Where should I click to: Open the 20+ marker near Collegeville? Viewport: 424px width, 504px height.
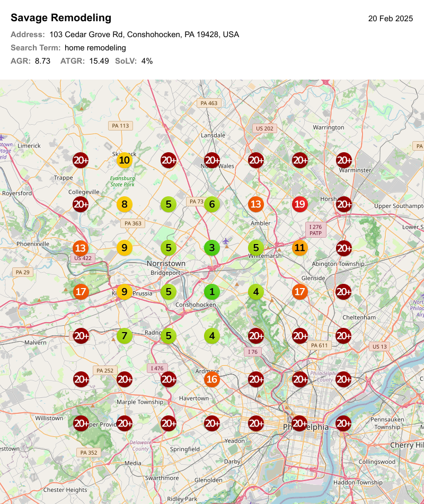tap(81, 204)
